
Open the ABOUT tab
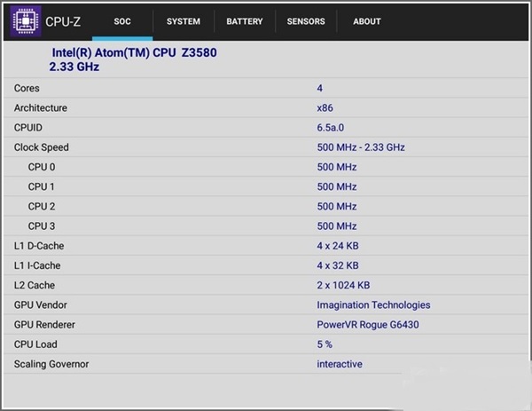click(x=367, y=21)
